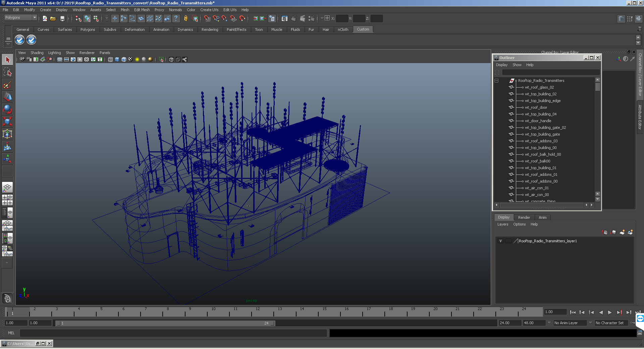Go to start of playback range
Screen dimensions: 644x349
point(573,312)
